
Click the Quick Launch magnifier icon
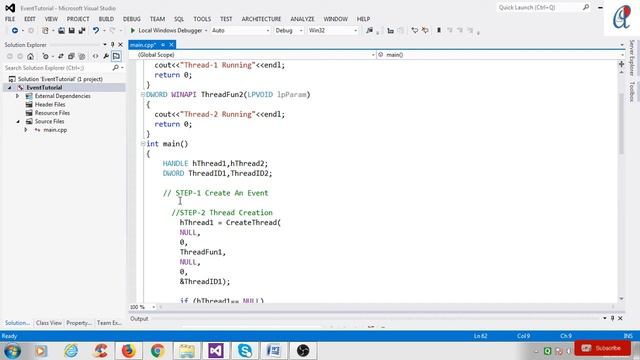586,7
